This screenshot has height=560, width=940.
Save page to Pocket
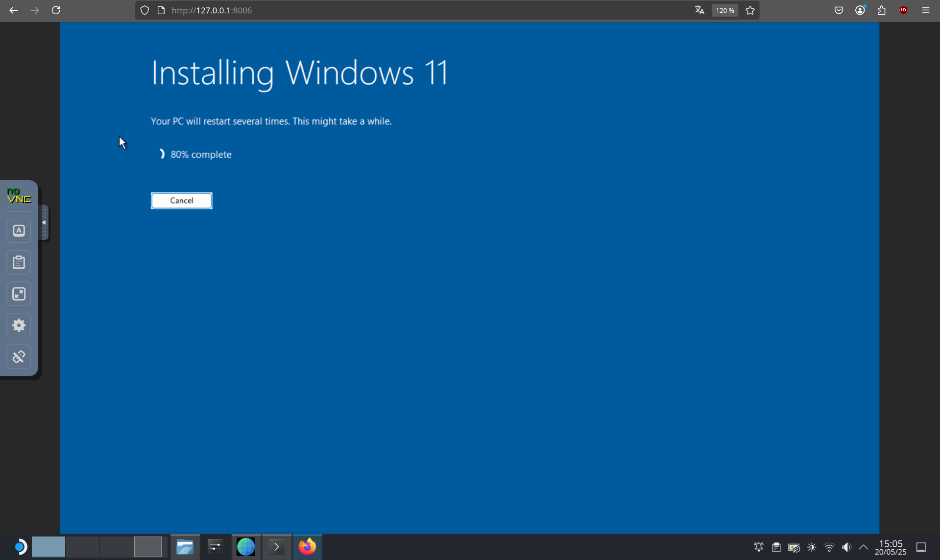tap(839, 10)
